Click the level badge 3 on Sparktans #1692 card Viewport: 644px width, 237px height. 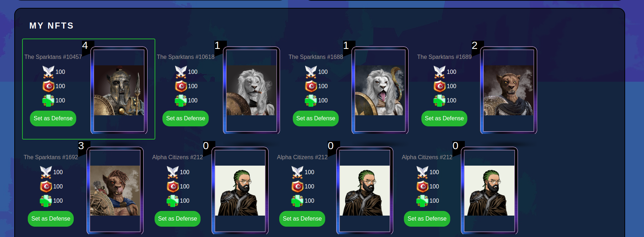(81, 146)
